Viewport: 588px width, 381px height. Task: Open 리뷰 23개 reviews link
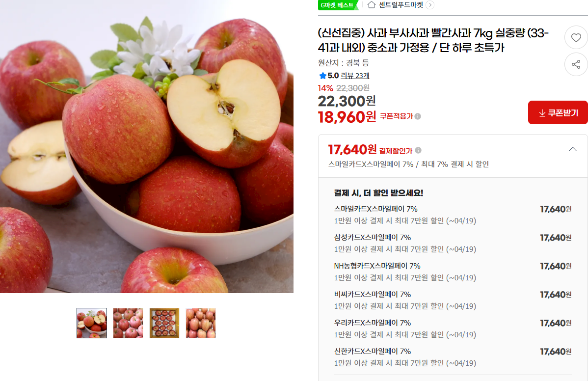click(x=355, y=76)
